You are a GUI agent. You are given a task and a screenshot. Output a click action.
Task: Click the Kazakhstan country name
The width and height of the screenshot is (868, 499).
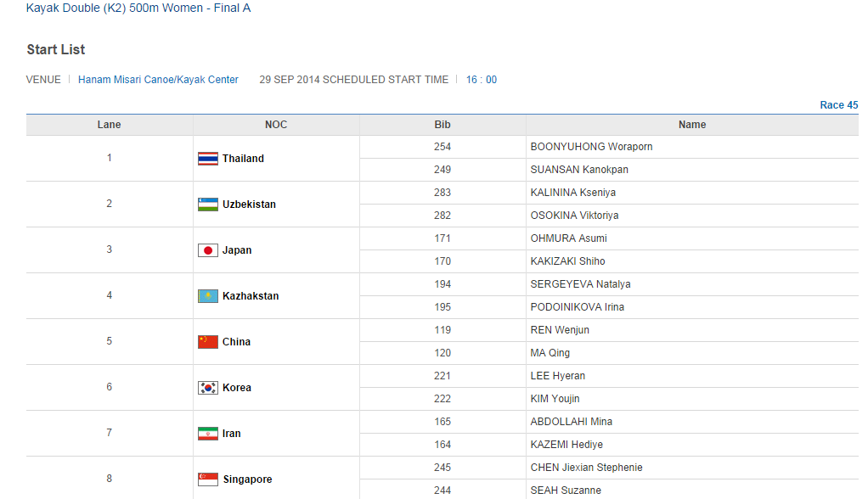click(251, 296)
